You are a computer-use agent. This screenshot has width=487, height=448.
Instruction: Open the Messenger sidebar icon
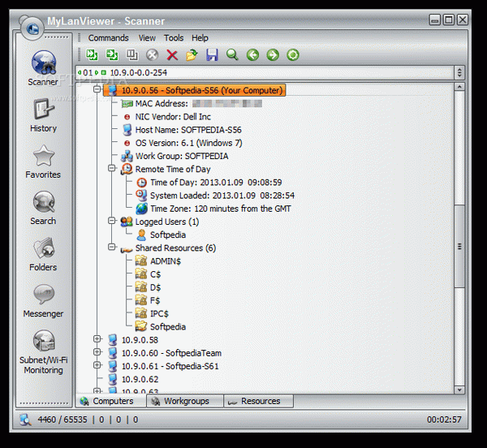(x=44, y=294)
